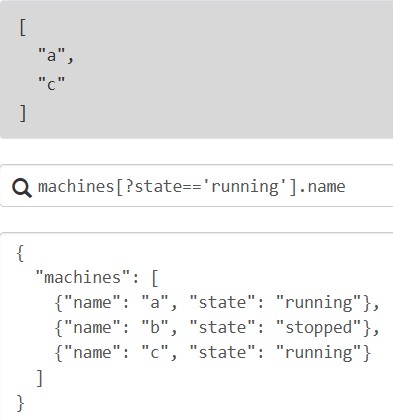Click the opening bracket of the result array
This screenshot has height=420, width=393.
point(22,27)
